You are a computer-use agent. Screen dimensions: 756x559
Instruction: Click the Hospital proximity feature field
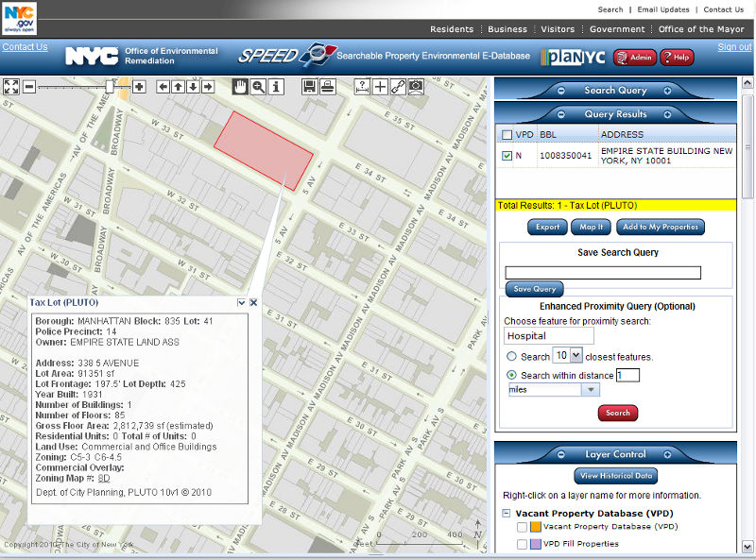548,336
